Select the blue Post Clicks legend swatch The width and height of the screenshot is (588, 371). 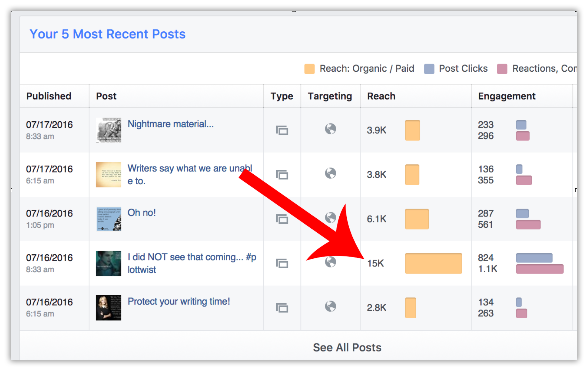tap(429, 69)
